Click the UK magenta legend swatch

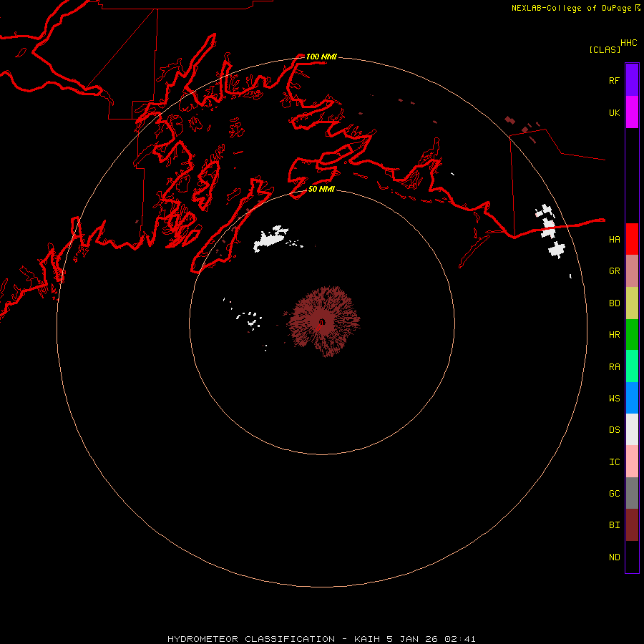click(632, 112)
